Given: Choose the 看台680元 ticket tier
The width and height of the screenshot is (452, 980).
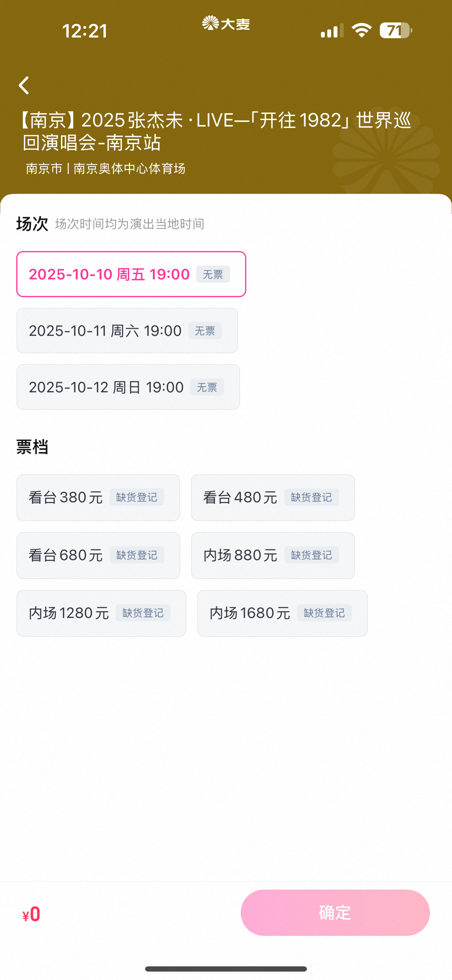Looking at the screenshot, I should [98, 555].
